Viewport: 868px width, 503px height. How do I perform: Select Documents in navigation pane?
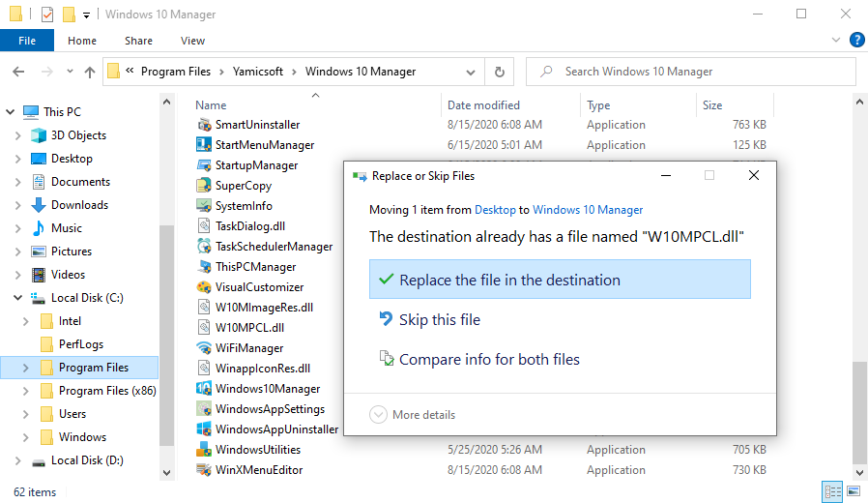pos(81,182)
